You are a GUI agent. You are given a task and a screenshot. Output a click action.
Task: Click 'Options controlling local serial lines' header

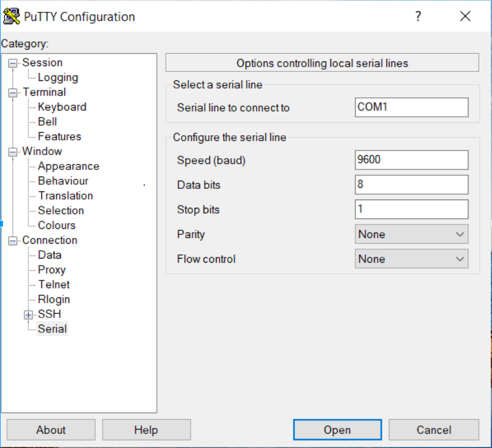pyautogui.click(x=322, y=63)
